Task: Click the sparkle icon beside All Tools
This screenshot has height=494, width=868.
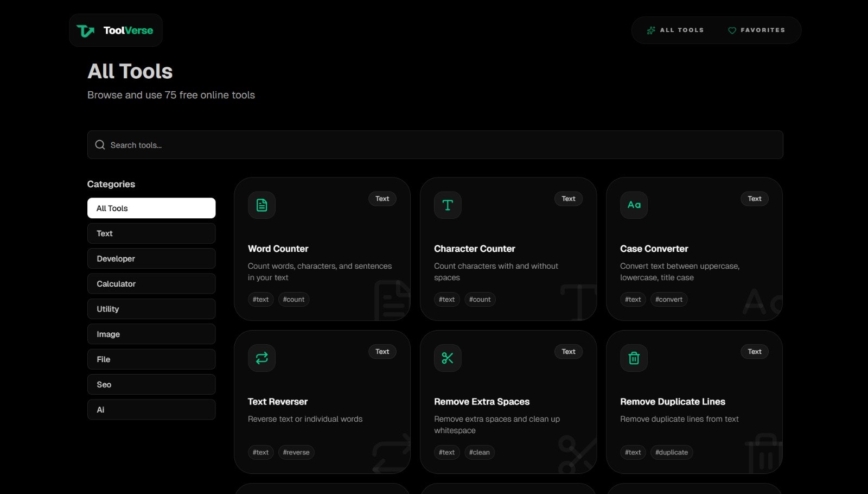Action: click(651, 30)
